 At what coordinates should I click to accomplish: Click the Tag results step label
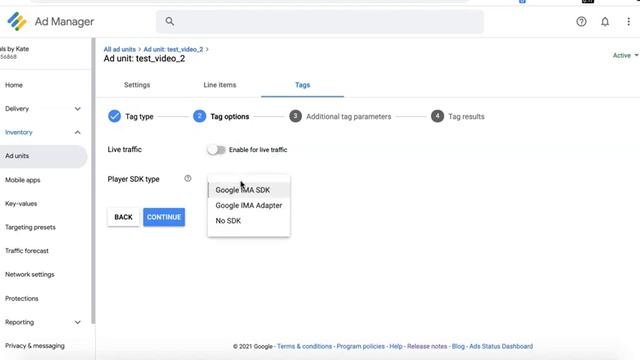pos(466,117)
